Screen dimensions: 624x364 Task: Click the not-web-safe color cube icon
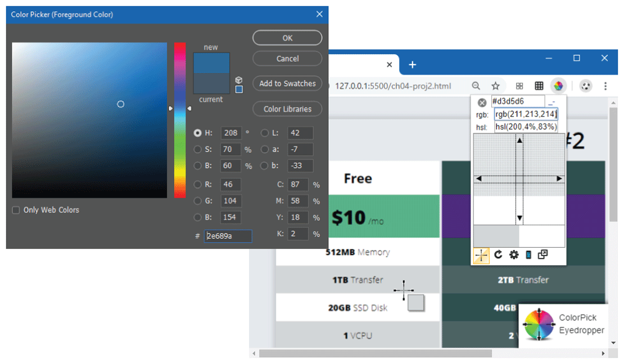coord(239,80)
